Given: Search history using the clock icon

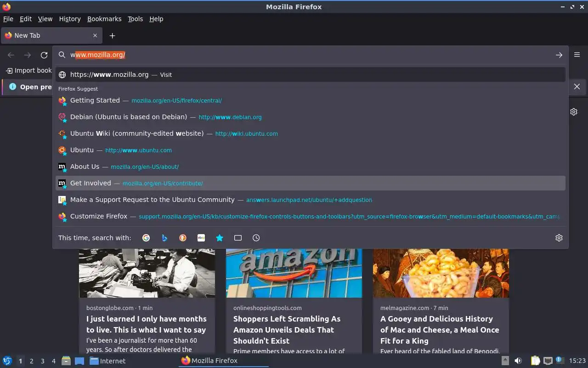Looking at the screenshot, I should coord(256,238).
